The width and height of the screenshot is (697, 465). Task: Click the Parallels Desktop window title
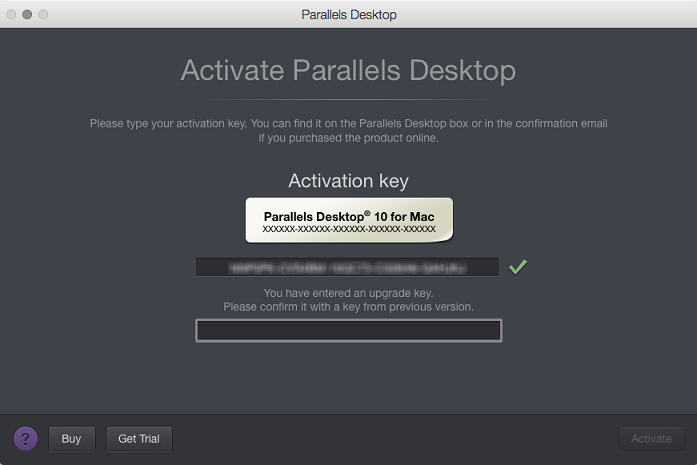pyautogui.click(x=349, y=15)
